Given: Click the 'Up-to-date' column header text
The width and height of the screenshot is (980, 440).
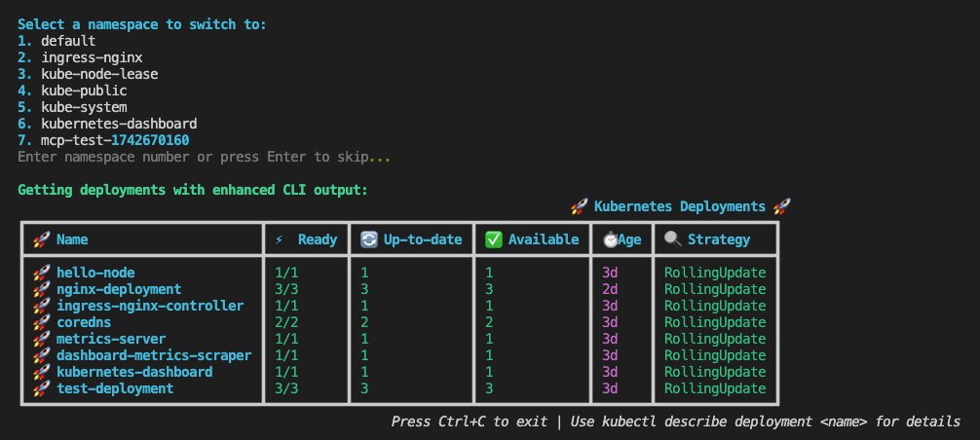Looking at the screenshot, I should 423,239.
